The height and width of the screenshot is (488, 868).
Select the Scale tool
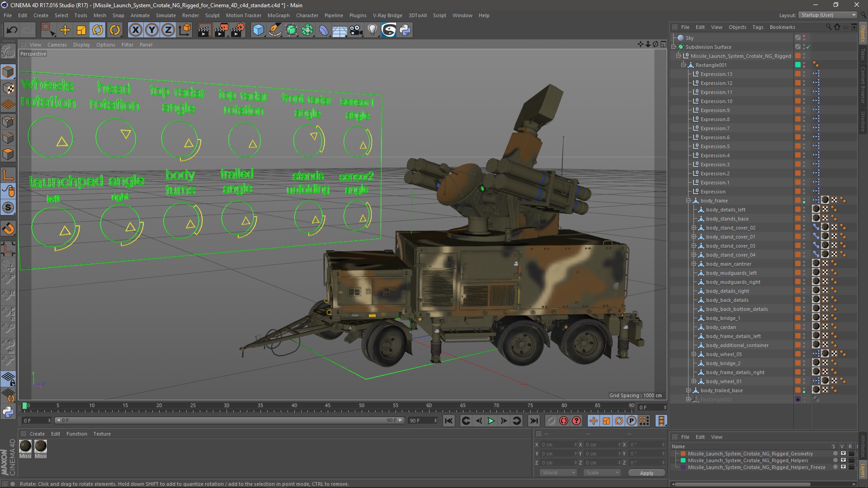click(x=81, y=30)
